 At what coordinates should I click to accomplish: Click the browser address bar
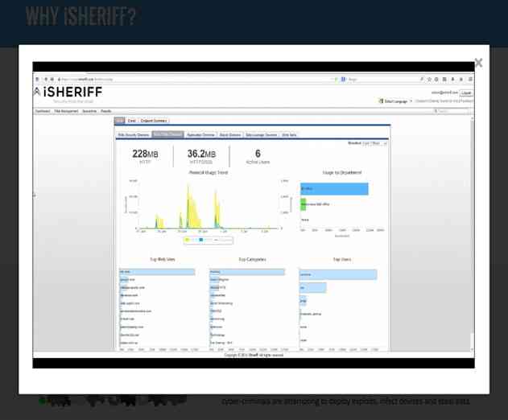click(x=194, y=79)
